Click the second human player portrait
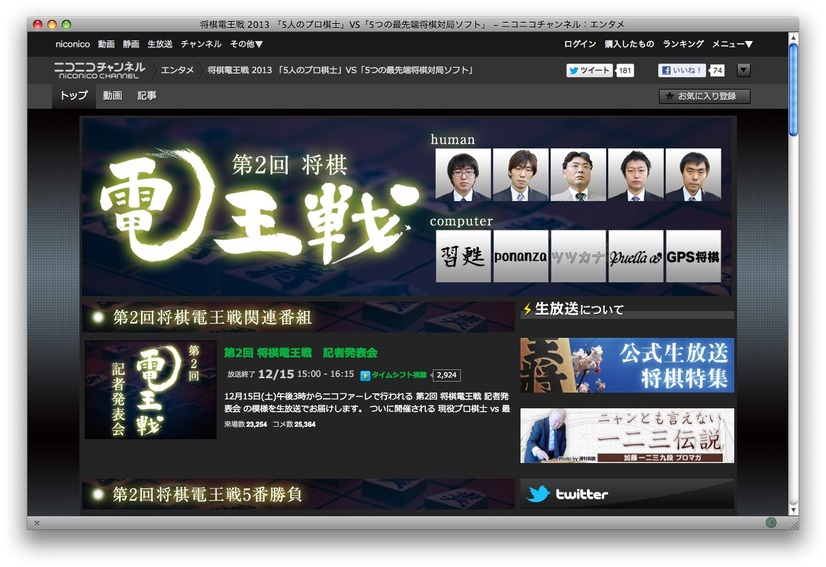826x567 pixels. 520,174
